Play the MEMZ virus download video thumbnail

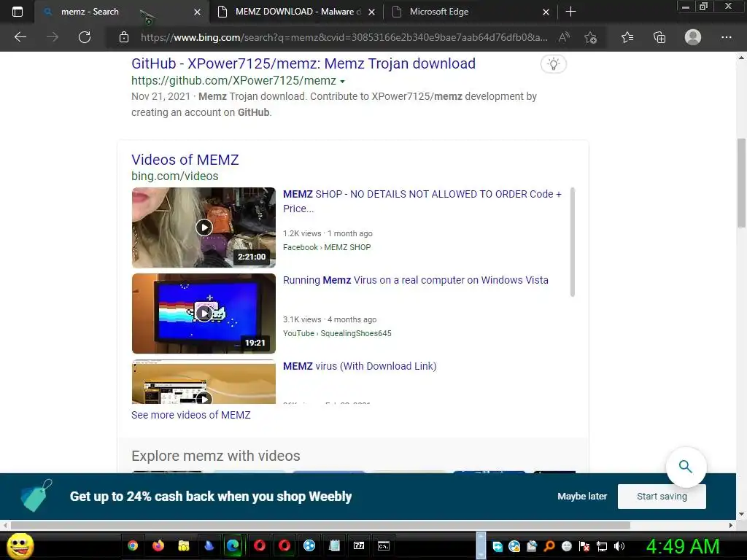[x=204, y=382]
